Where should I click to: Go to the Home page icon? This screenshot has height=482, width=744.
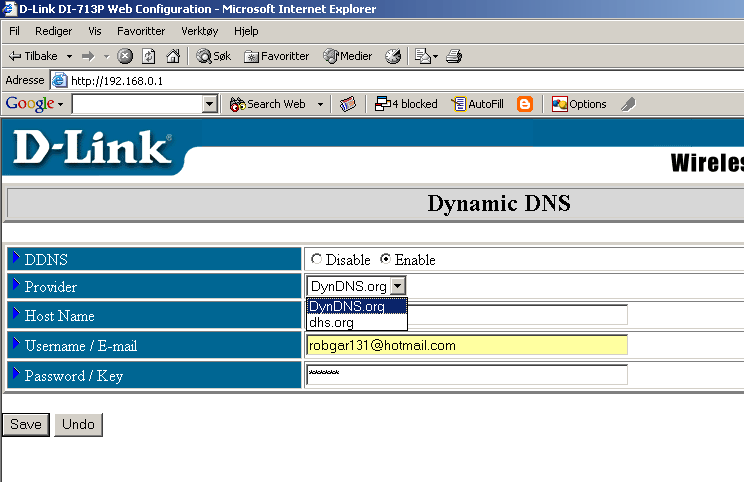click(173, 56)
